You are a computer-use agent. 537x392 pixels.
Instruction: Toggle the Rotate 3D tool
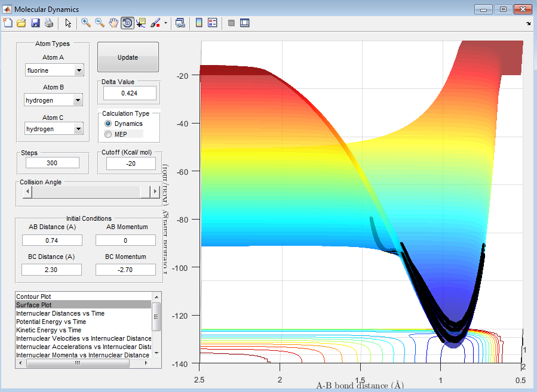click(127, 23)
